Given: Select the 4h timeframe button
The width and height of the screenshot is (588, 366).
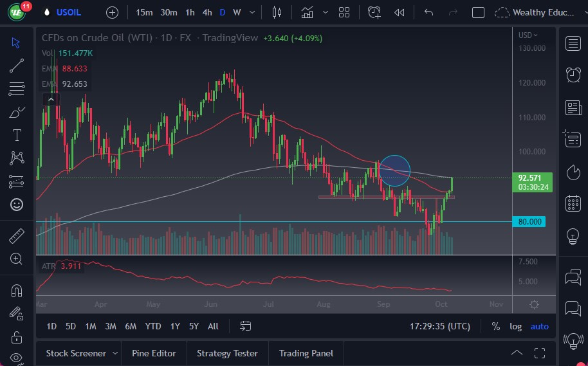Looking at the screenshot, I should (207, 12).
